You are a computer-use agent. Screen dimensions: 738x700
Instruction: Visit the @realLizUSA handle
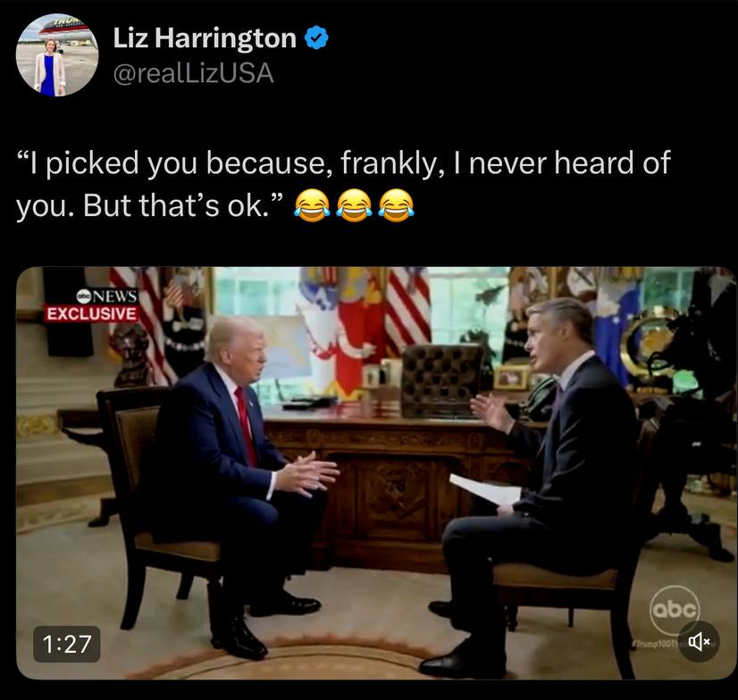click(x=193, y=73)
